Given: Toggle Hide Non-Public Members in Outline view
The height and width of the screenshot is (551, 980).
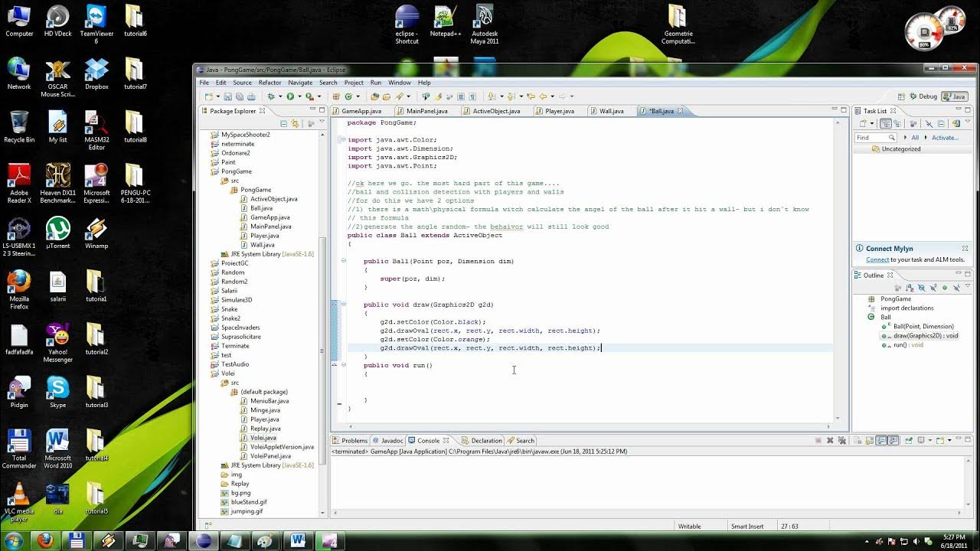Looking at the screenshot, I should point(945,288).
